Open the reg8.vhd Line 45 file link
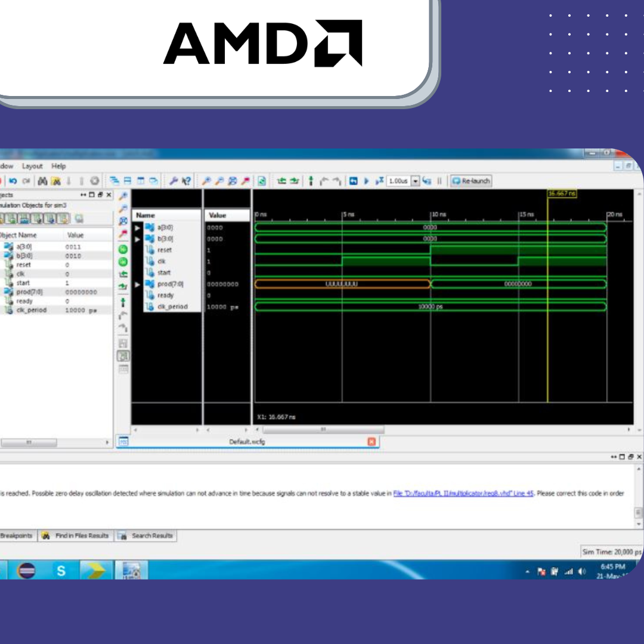 click(x=463, y=494)
